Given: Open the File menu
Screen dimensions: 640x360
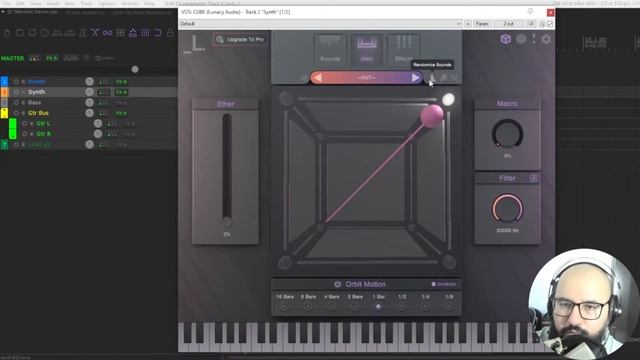Looking at the screenshot, I should click(x=6, y=3).
